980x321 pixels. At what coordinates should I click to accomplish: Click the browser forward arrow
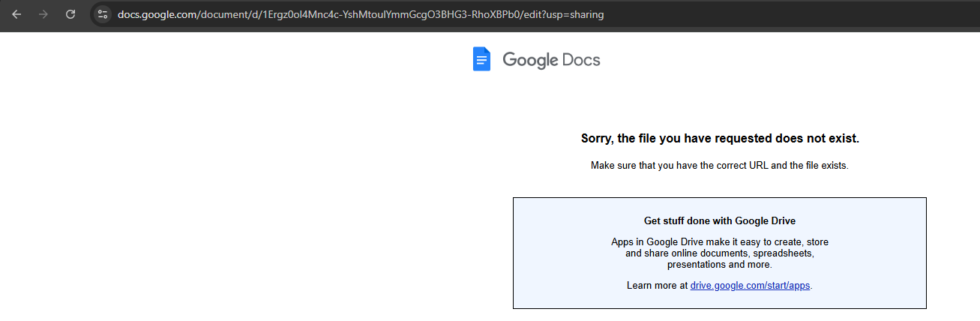point(43,14)
